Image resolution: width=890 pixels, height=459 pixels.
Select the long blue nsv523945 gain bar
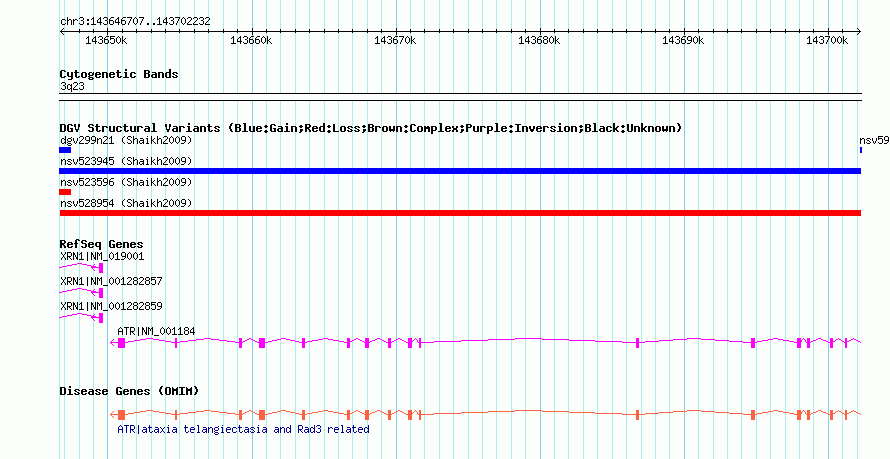coord(460,171)
